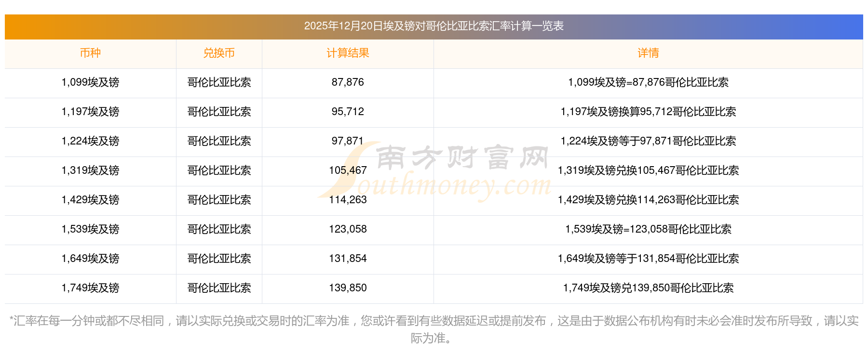Image resolution: width=868 pixels, height=353 pixels.
Task: Click the result value 97,871
Action: pyautogui.click(x=348, y=141)
